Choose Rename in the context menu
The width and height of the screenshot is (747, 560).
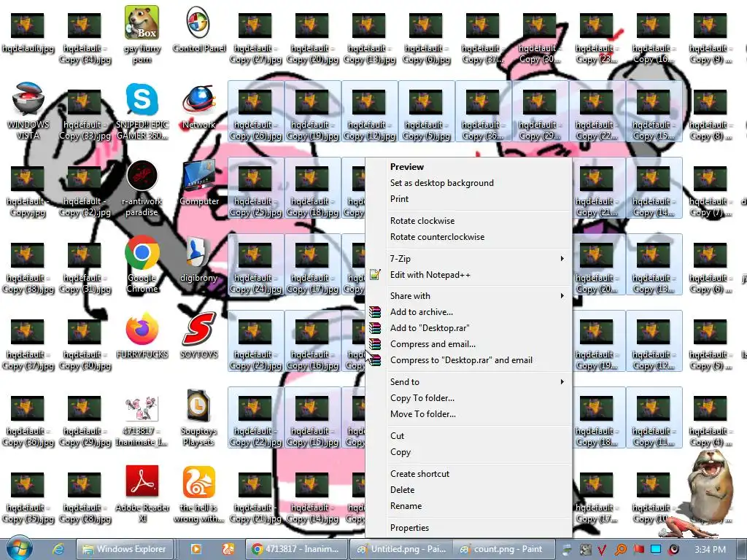click(x=469, y=506)
